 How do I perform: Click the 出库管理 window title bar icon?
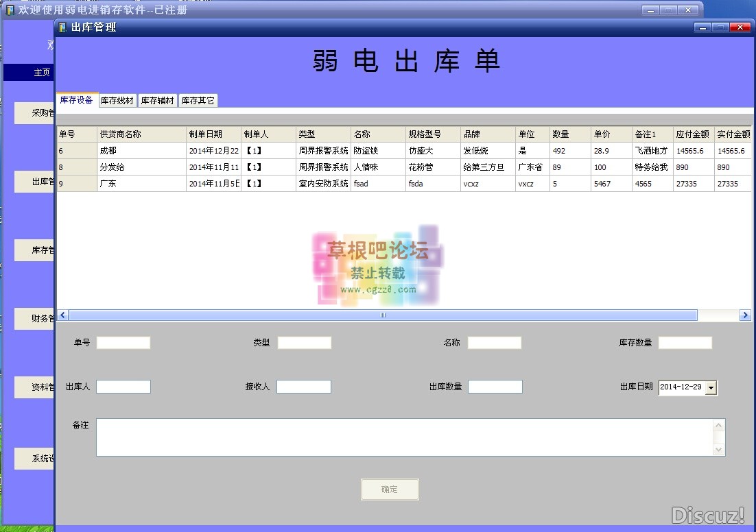tap(61, 27)
